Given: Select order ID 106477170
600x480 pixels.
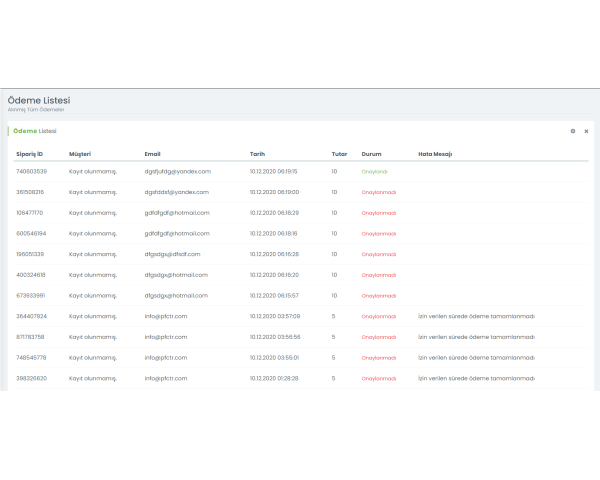Looking at the screenshot, I should pos(30,212).
